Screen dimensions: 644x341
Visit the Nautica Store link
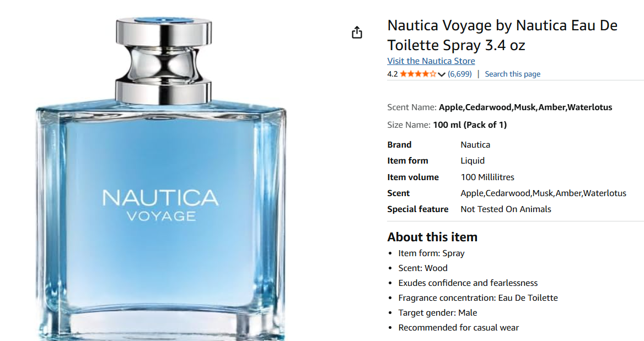[431, 61]
